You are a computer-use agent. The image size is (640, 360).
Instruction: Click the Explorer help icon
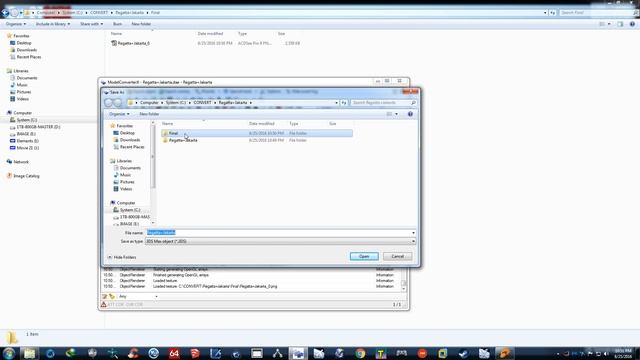632,24
